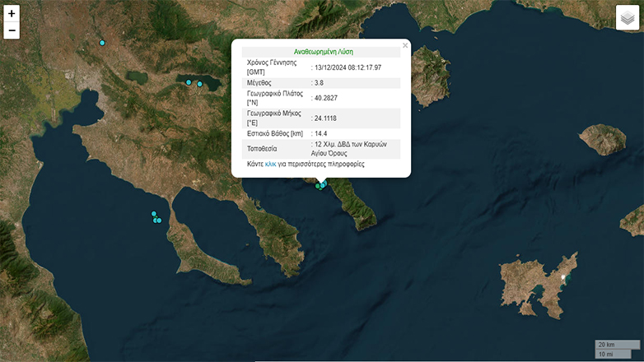Select the topmost marker west of Kassandra peninsula
Screen dimensions: 644x362
coord(154,214)
